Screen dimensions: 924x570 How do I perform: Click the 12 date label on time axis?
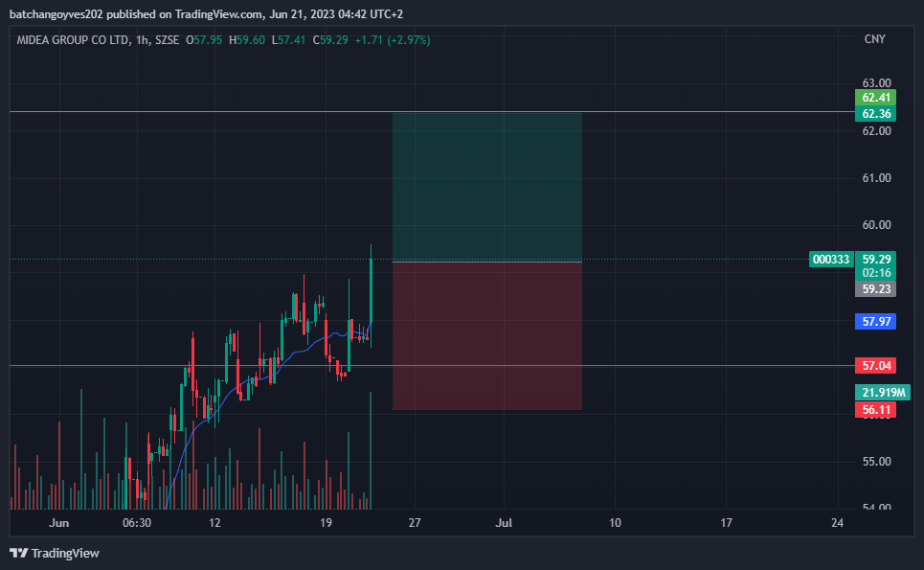click(x=214, y=523)
